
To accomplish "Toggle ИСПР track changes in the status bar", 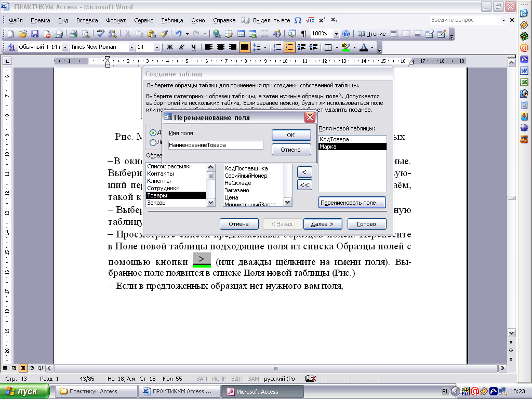I will click(219, 379).
